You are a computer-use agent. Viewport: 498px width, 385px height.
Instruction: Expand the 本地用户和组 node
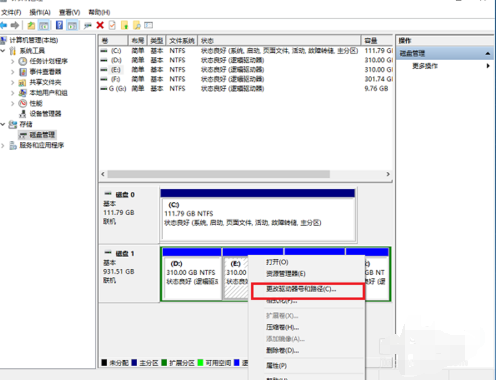(13, 93)
